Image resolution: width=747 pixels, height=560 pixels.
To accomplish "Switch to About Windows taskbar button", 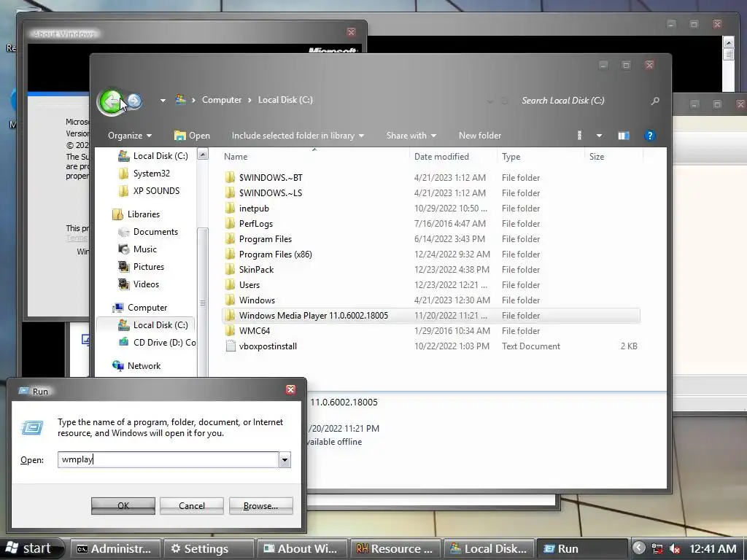I will (x=301, y=549).
